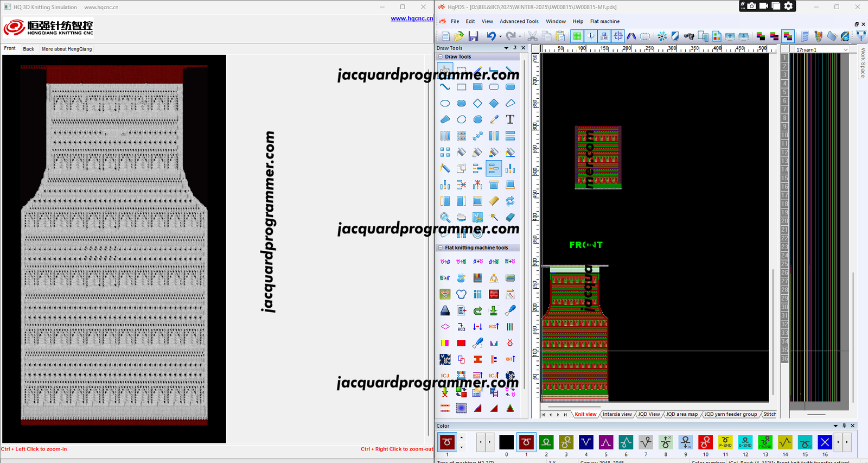This screenshot has height=463, width=868.
Task: Collapse the Draw Tools section header
Action: click(441, 56)
